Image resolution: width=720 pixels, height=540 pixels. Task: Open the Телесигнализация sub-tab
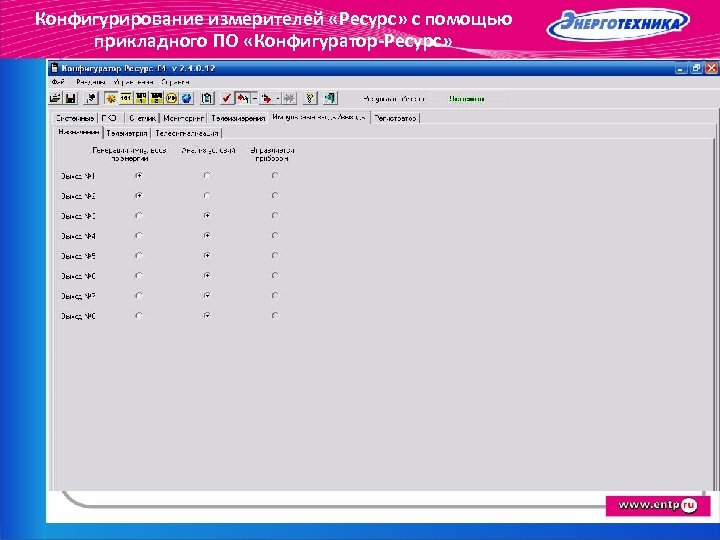pos(186,133)
